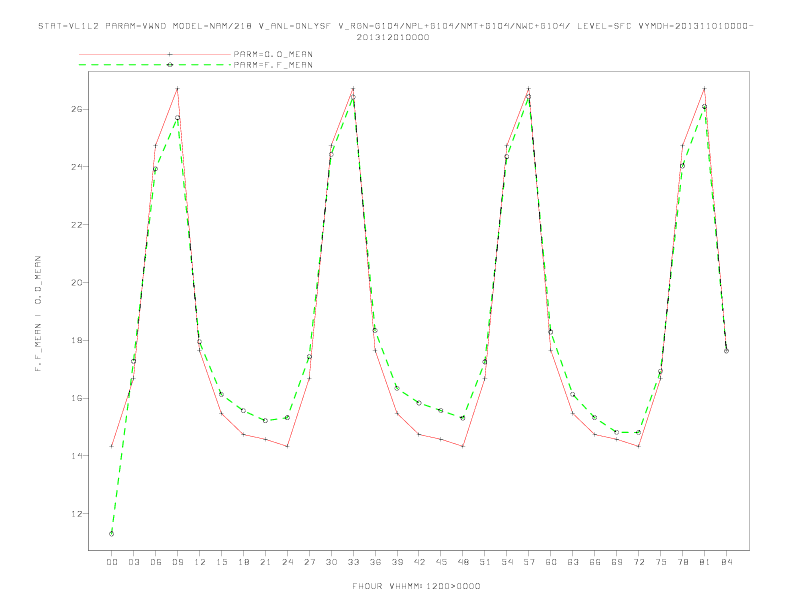Select the green circle data point at hour 21
This screenshot has width=792, height=612.
pos(265,421)
